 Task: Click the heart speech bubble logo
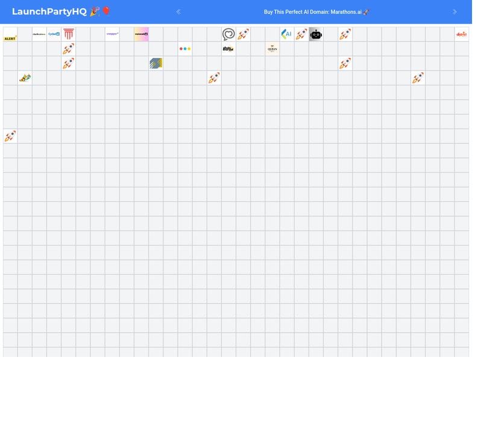pyautogui.click(x=228, y=34)
